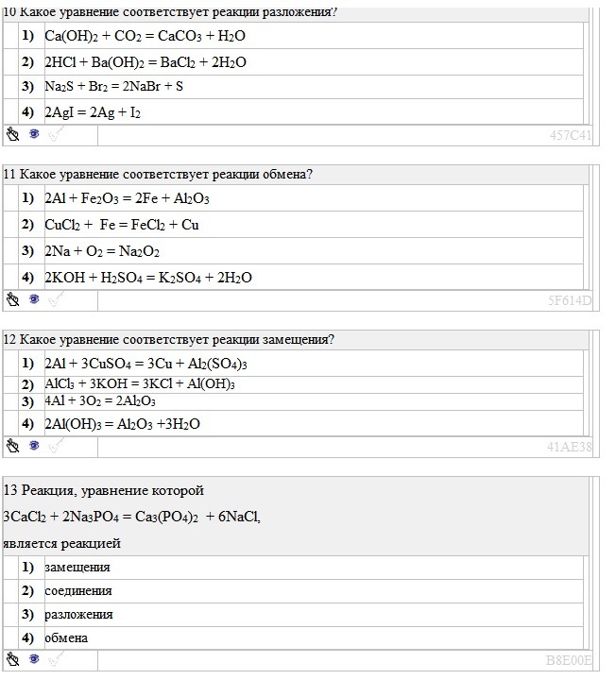616x680 pixels.
Task: Toggle the eye icon below question 12
Action: click(34, 445)
